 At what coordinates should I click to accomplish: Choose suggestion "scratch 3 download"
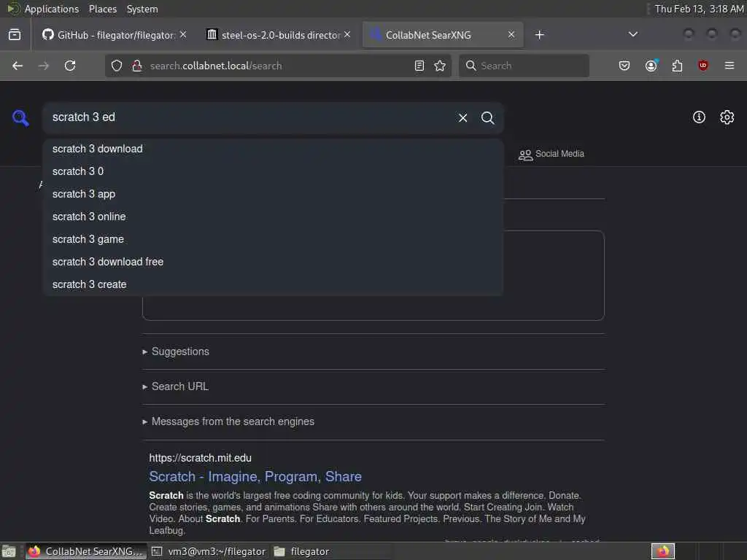[273, 149]
